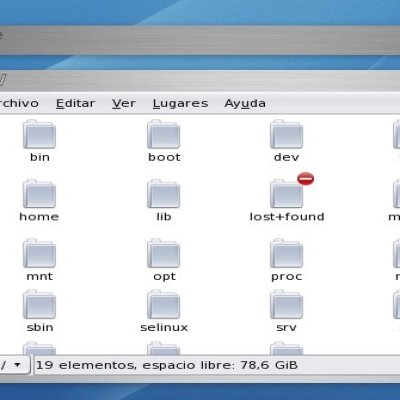Select the selinux folder icon

[x=164, y=304]
